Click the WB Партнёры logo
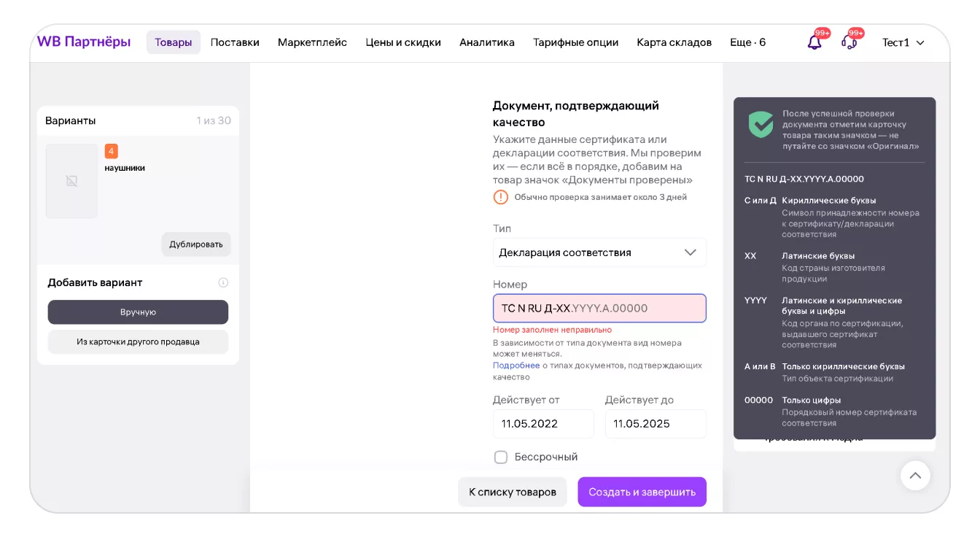The height and width of the screenshot is (537, 980). click(x=84, y=42)
